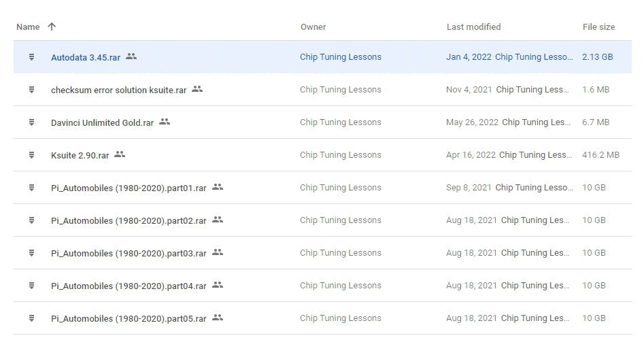Screen dimensions: 644x353
Task: Open the Davinci Unlimited Gold.rar file
Action: (102, 122)
